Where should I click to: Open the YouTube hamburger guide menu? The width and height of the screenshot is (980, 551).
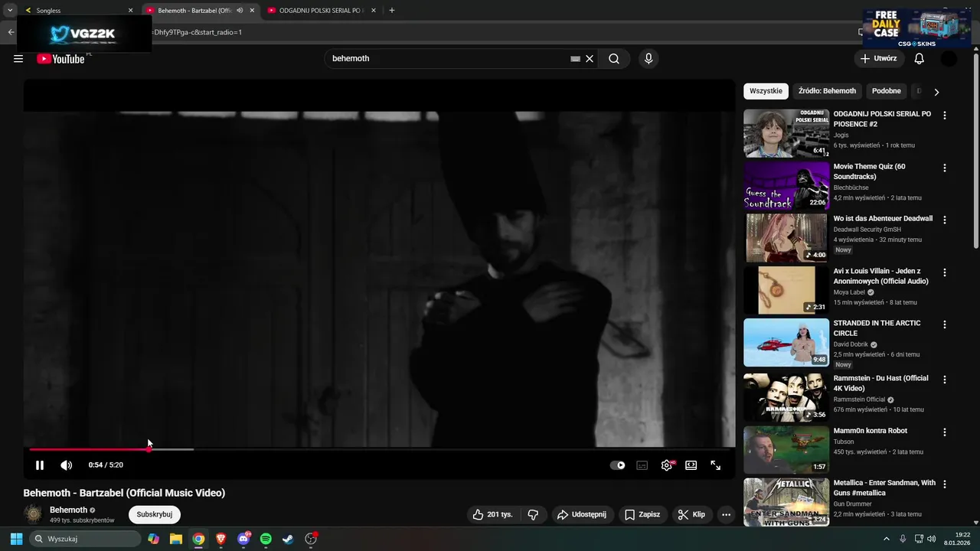[18, 59]
